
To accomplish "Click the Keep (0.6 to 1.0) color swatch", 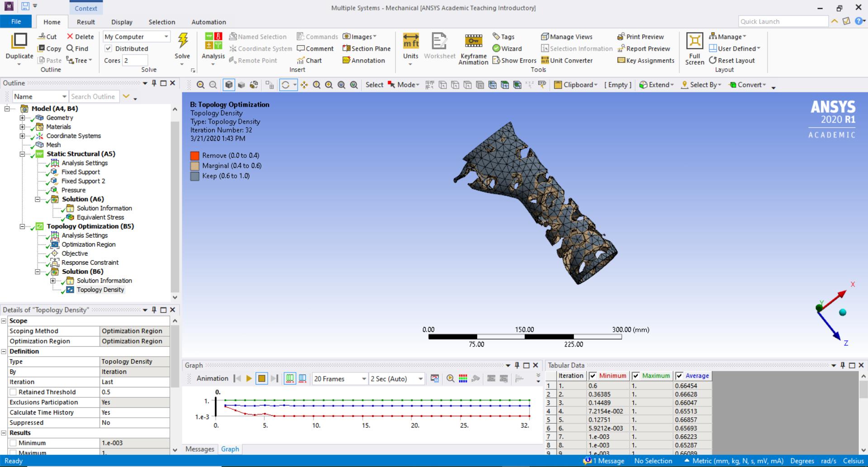I will click(x=194, y=176).
